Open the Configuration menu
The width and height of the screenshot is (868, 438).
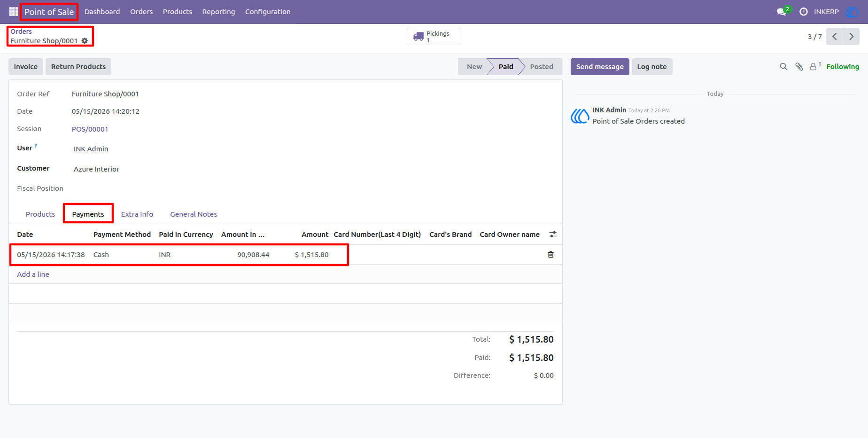click(x=268, y=12)
